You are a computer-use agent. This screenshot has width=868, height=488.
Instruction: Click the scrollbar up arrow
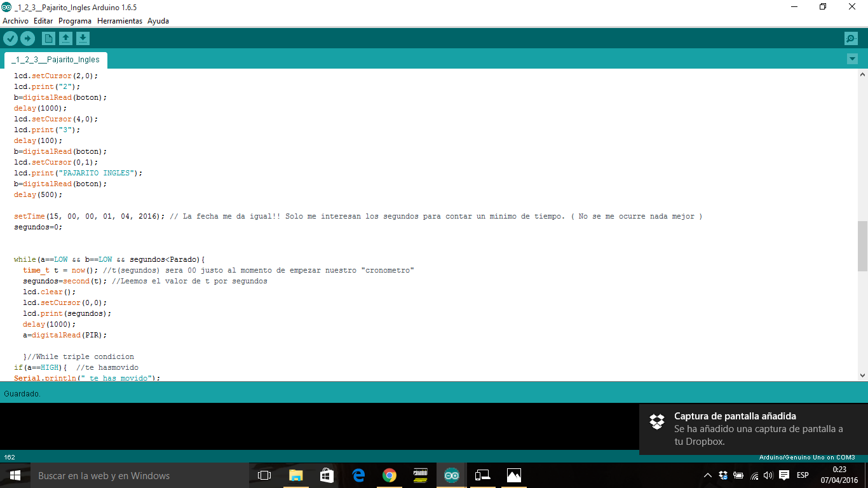[x=862, y=74]
